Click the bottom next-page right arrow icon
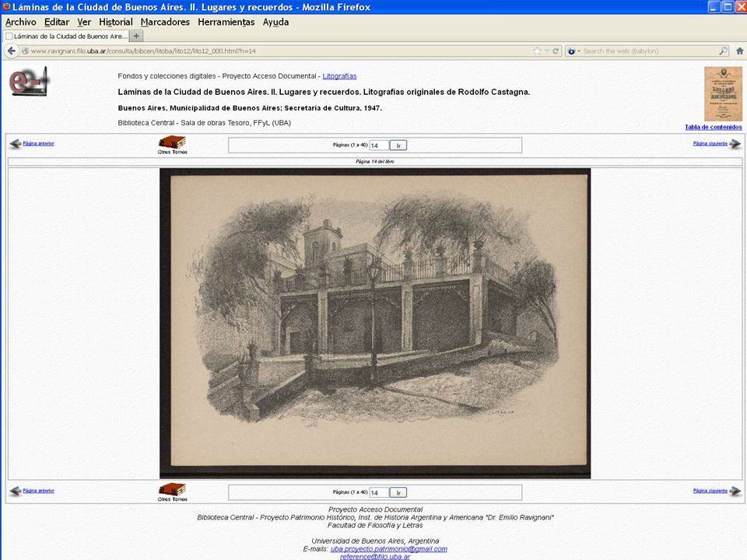 pyautogui.click(x=735, y=491)
